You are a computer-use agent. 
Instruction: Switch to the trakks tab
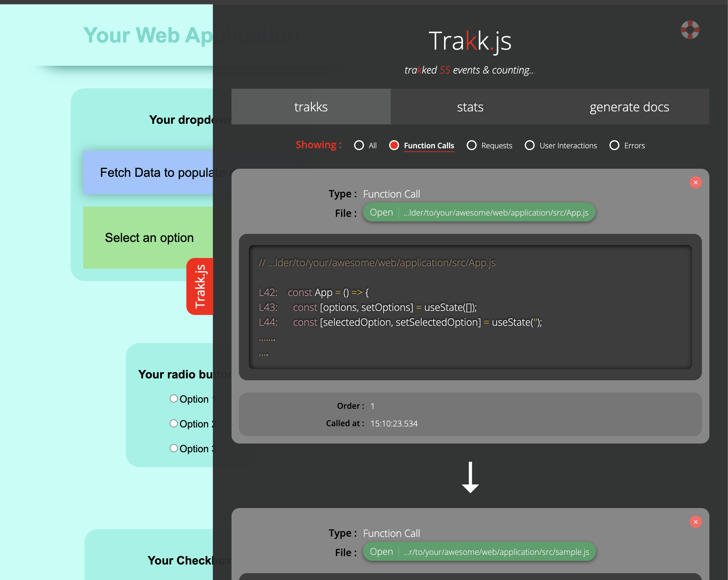tap(311, 107)
